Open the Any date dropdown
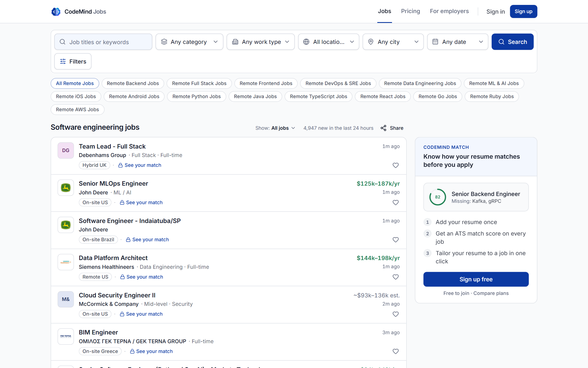This screenshot has width=588, height=368. [458, 42]
